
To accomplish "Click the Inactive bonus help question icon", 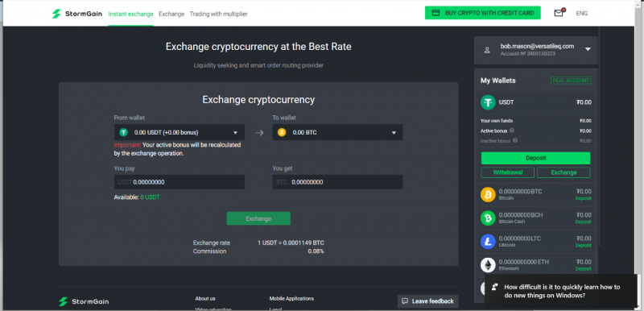I will pos(515,140).
